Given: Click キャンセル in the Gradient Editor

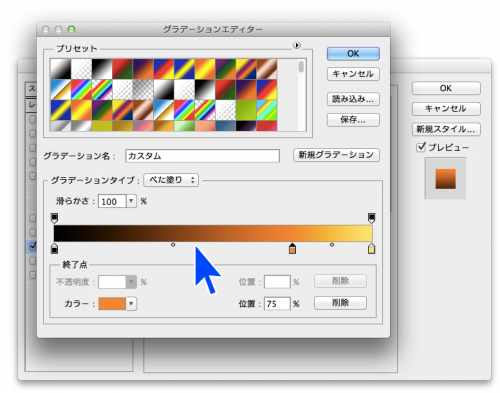Looking at the screenshot, I should click(353, 74).
